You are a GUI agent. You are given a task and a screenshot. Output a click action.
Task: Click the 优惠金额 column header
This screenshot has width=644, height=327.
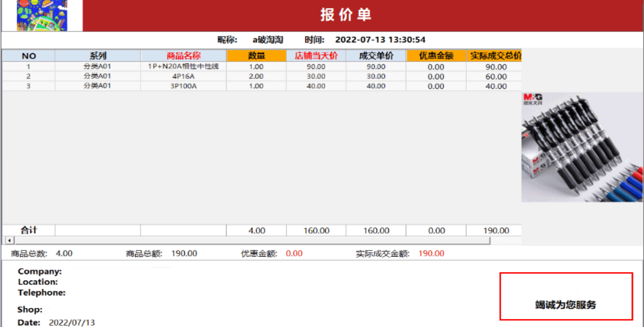click(x=436, y=56)
